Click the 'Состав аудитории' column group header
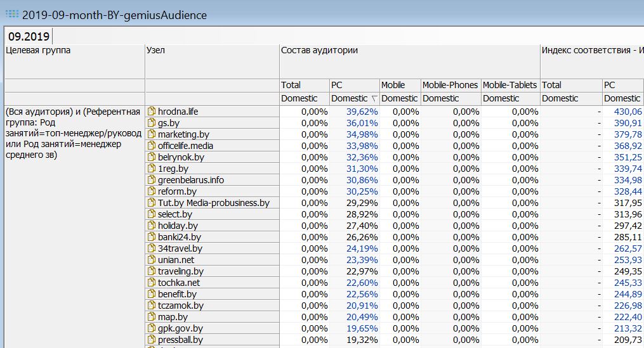 [x=320, y=51]
